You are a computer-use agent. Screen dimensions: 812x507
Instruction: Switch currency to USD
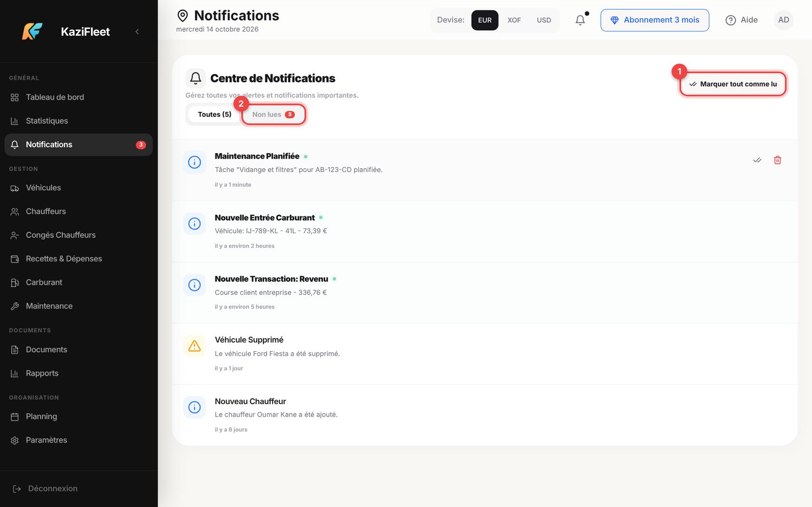[x=544, y=20]
